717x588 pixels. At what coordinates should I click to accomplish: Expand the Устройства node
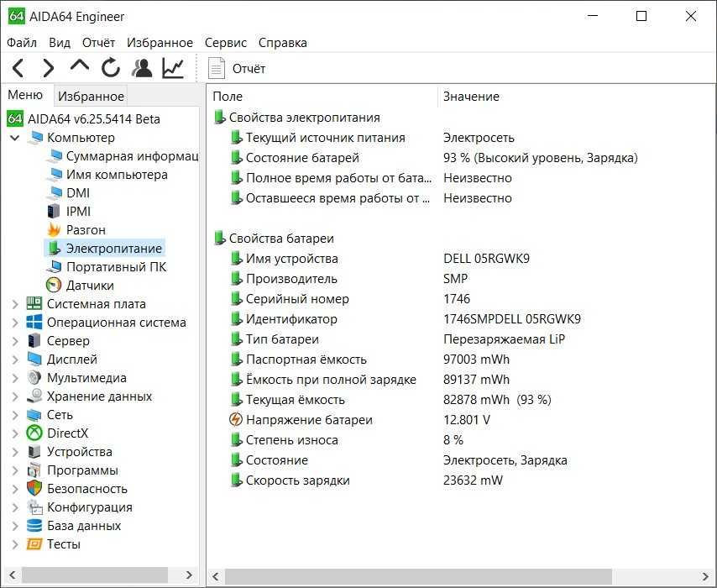[x=14, y=452]
